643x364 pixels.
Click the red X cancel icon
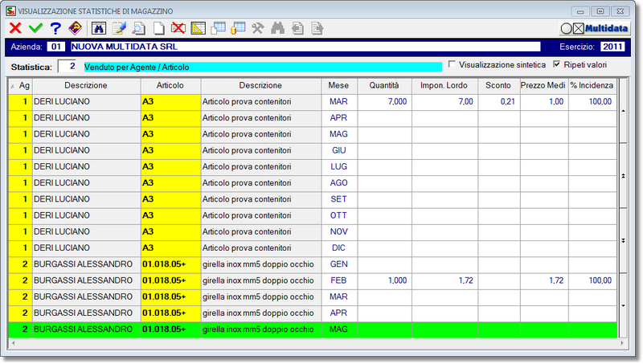pos(15,28)
